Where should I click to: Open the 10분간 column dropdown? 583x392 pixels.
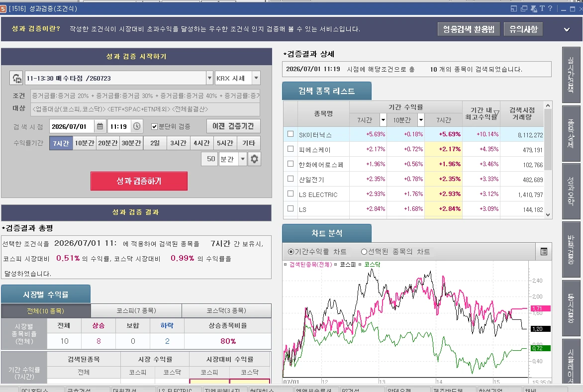click(x=420, y=120)
